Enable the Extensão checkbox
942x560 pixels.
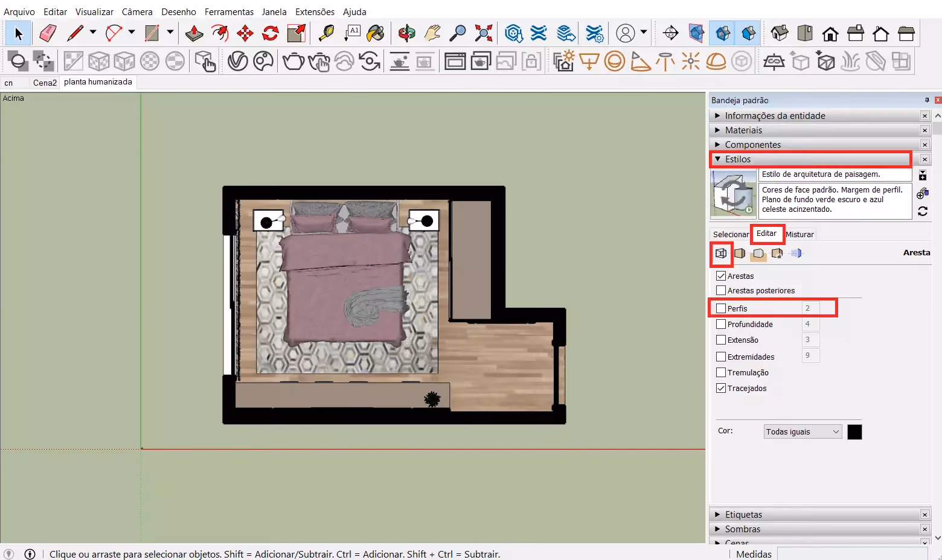[721, 340]
